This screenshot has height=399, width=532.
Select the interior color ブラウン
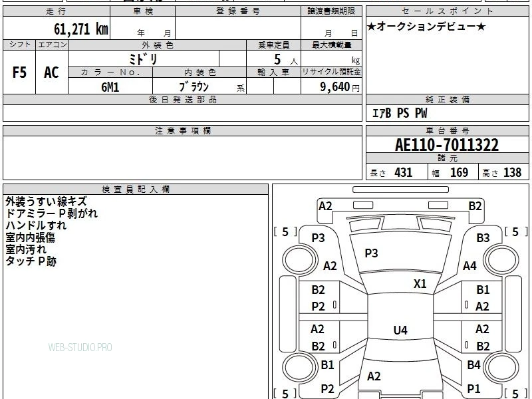pos(194,86)
